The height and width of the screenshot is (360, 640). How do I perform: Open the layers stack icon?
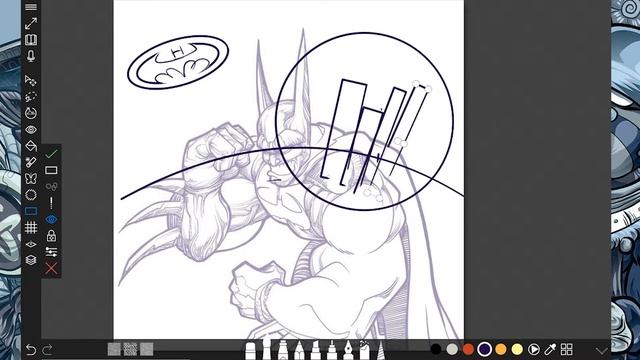pos(31,260)
